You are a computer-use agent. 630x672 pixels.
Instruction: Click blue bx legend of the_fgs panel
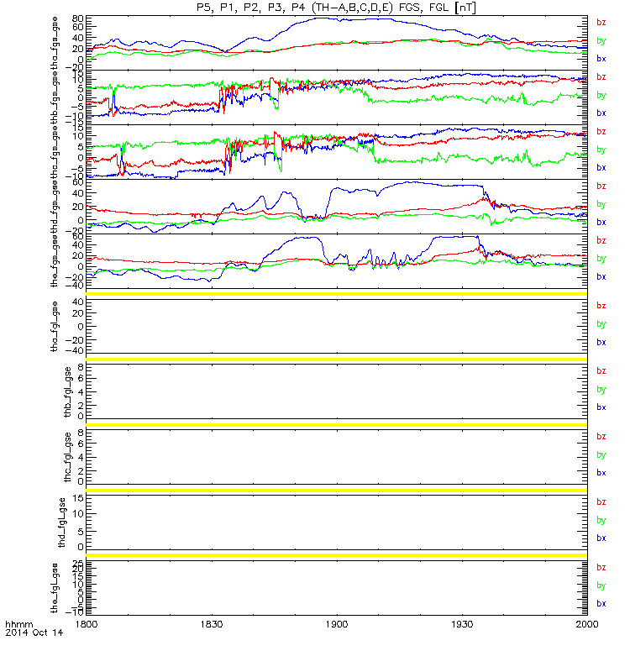(x=601, y=277)
